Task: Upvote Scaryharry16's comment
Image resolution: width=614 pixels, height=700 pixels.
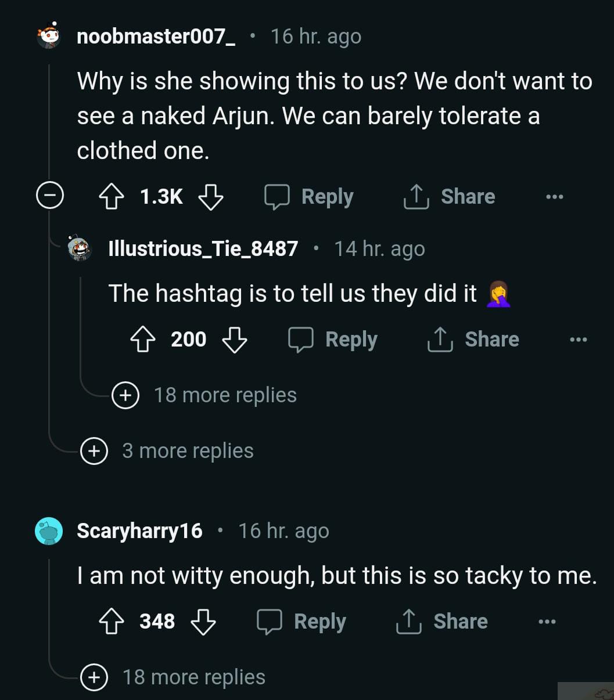Action: click(x=112, y=622)
